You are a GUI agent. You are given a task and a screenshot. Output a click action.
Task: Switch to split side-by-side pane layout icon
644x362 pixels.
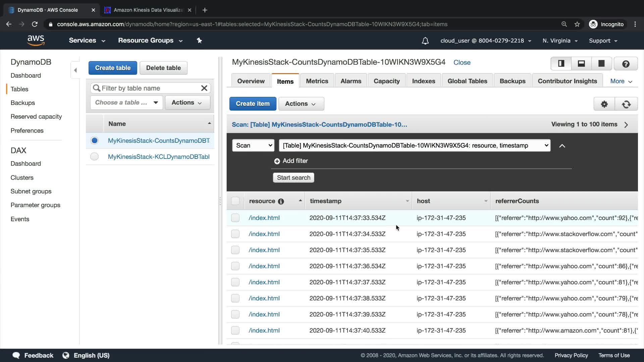point(561,63)
